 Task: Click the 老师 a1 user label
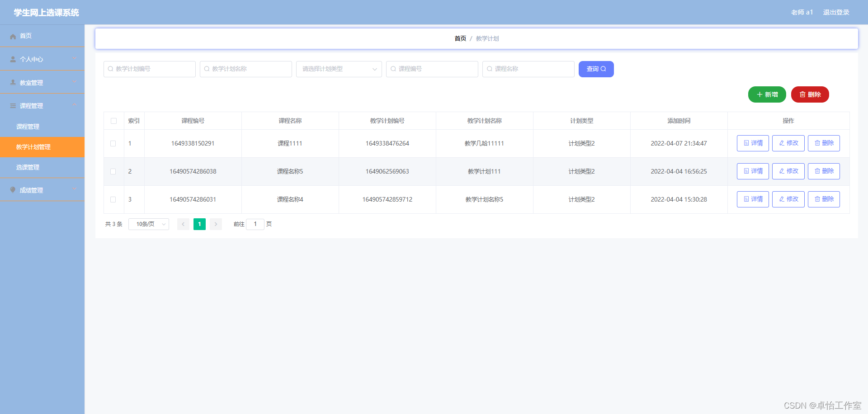[802, 13]
